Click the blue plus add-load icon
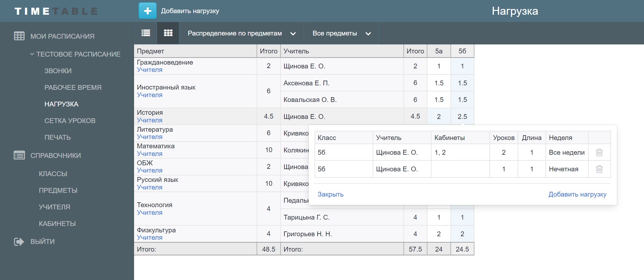 pyautogui.click(x=147, y=11)
